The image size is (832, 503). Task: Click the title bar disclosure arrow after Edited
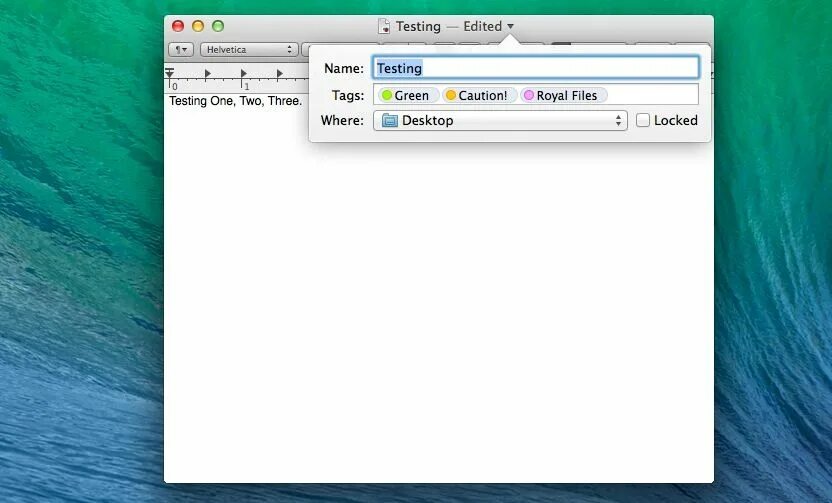click(510, 26)
